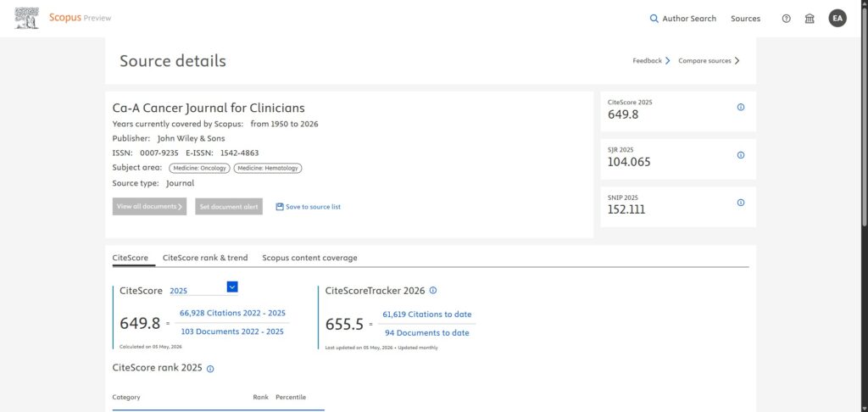The image size is (868, 412).
Task: Open the institution building icon
Action: click(x=810, y=19)
